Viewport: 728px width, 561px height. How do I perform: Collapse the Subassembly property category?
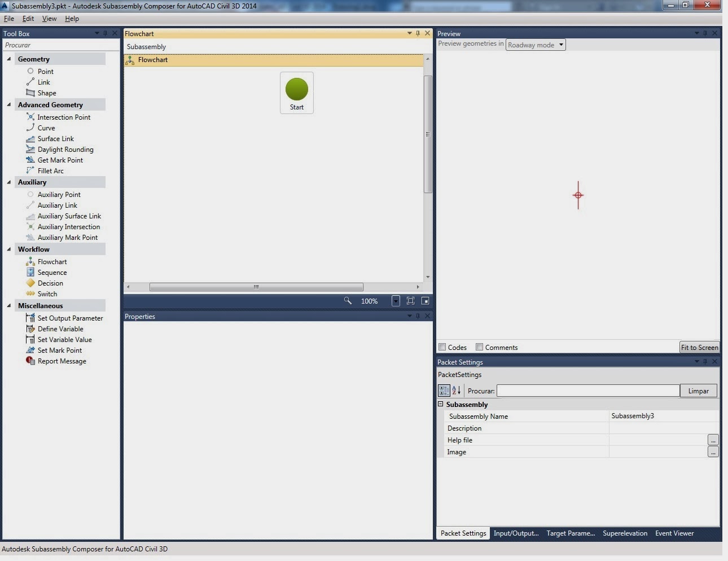pos(441,404)
